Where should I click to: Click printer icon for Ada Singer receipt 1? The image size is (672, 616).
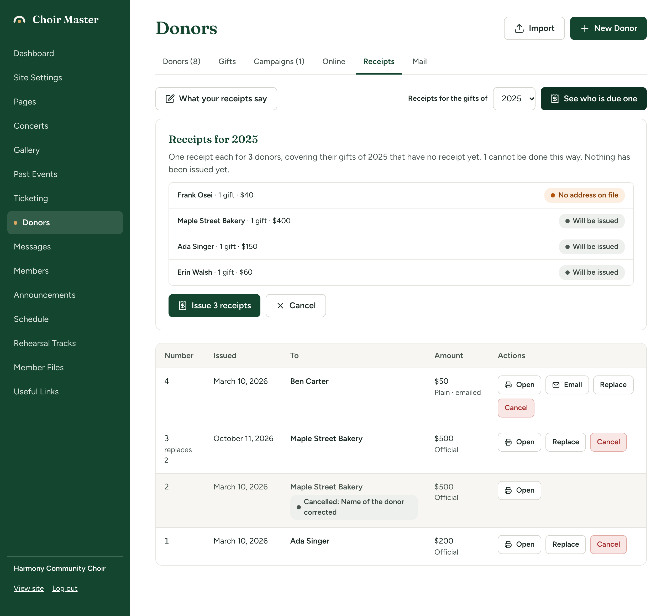[508, 545]
